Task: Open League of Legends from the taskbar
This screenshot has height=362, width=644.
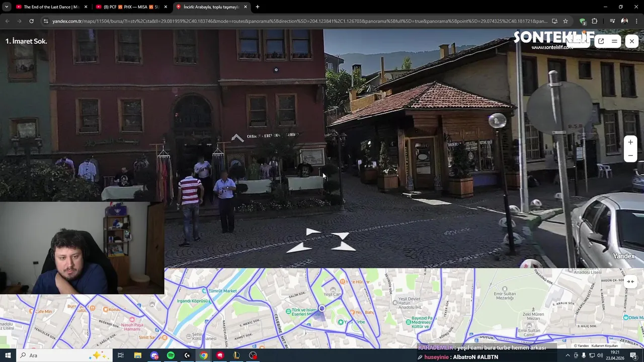Action: coord(236,355)
